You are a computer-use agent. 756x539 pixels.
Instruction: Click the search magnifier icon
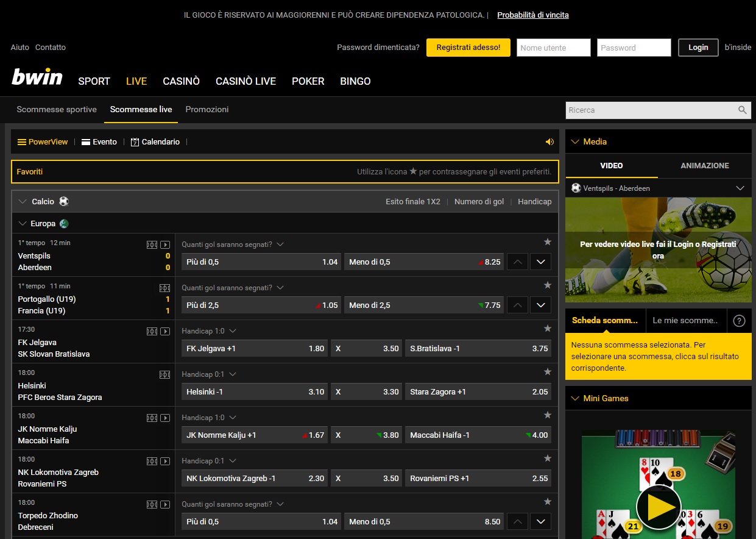coord(743,110)
